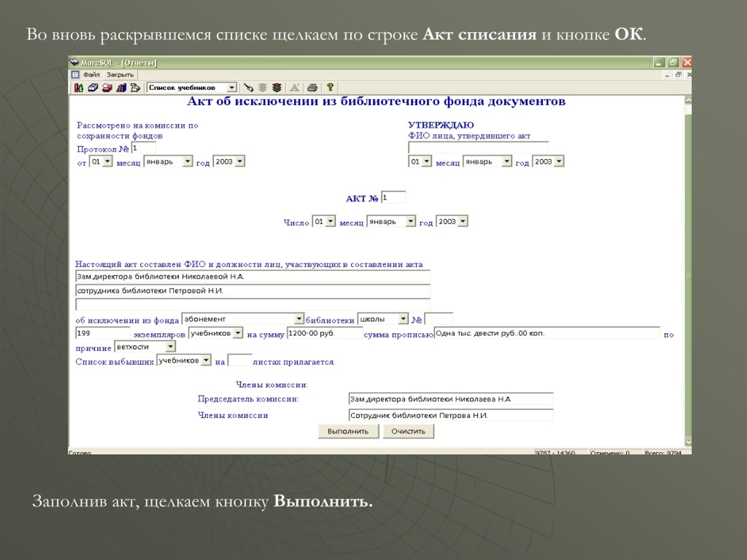Restore the MarcSQL window size
The image size is (747, 560).
pyautogui.click(x=673, y=62)
